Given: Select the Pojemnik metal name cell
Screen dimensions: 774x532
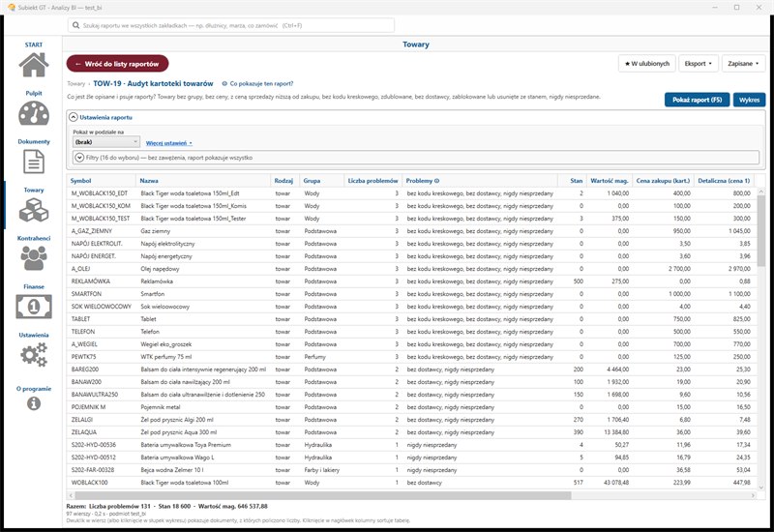Looking at the screenshot, I should (x=203, y=407).
